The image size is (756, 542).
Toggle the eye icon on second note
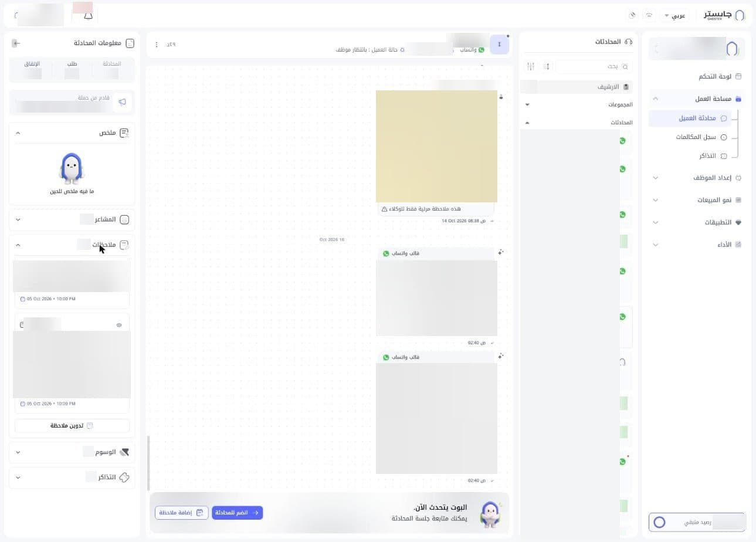click(x=119, y=325)
